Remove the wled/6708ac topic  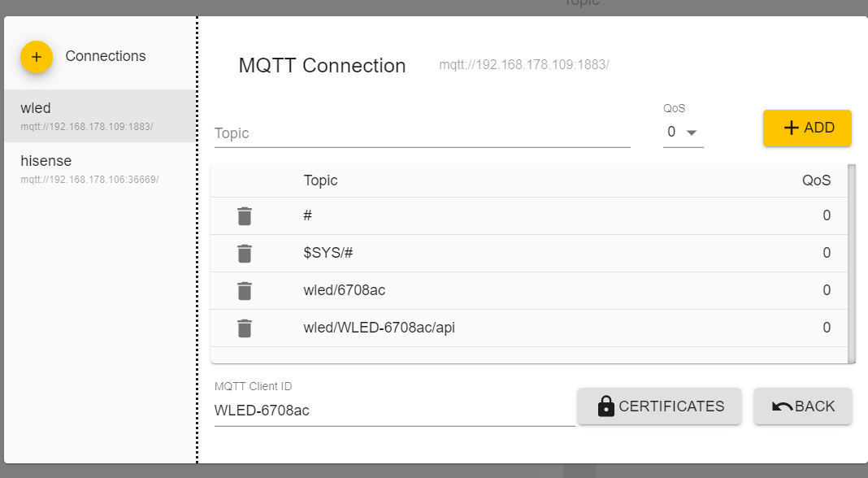[245, 291]
